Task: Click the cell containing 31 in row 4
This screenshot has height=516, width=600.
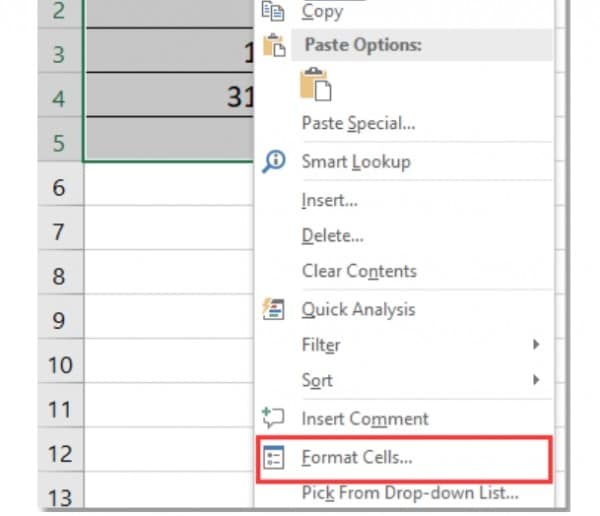Action: pyautogui.click(x=169, y=95)
